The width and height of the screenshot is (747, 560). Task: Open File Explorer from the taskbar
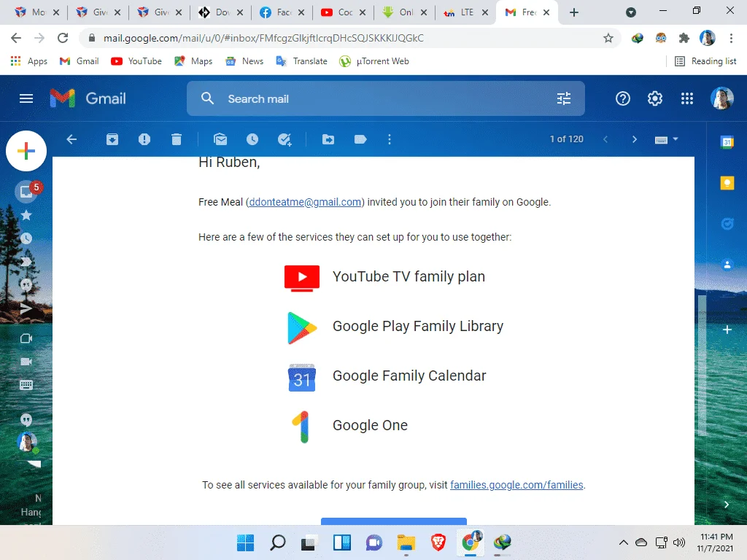(x=406, y=542)
